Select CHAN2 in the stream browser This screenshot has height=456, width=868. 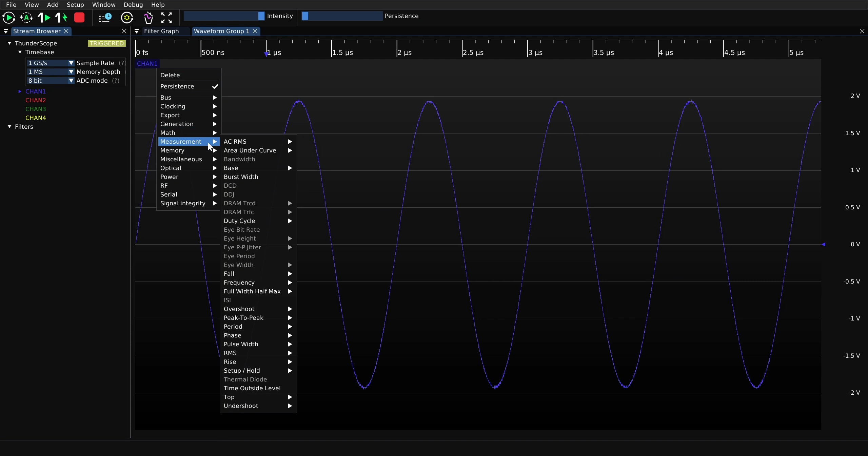point(36,100)
